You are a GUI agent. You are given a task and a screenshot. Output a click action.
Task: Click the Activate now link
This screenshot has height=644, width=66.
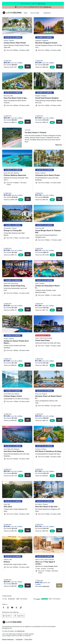47,7
